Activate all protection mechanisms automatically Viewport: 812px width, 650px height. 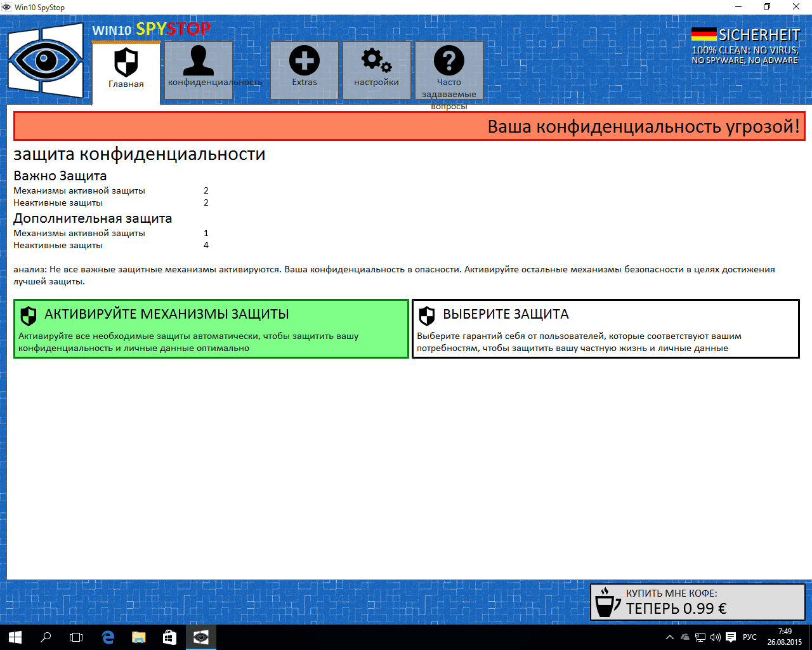[x=211, y=329]
